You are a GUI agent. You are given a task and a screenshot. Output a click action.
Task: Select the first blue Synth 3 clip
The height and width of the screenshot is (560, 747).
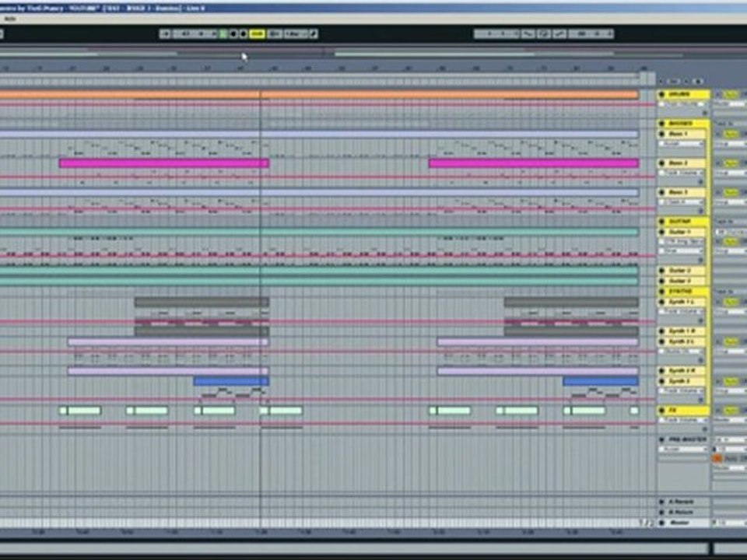pyautogui.click(x=231, y=381)
